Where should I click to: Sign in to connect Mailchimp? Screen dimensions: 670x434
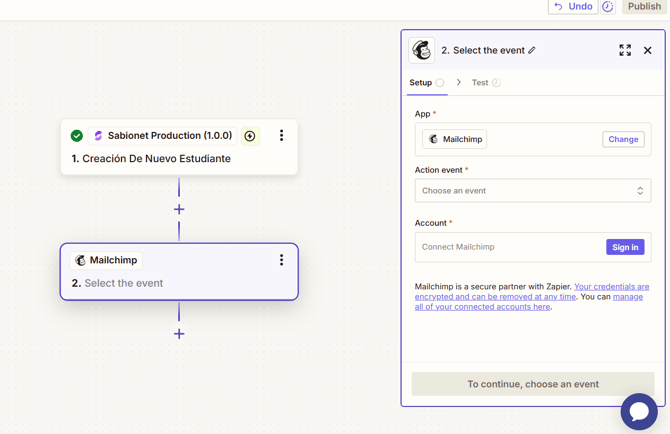point(625,247)
